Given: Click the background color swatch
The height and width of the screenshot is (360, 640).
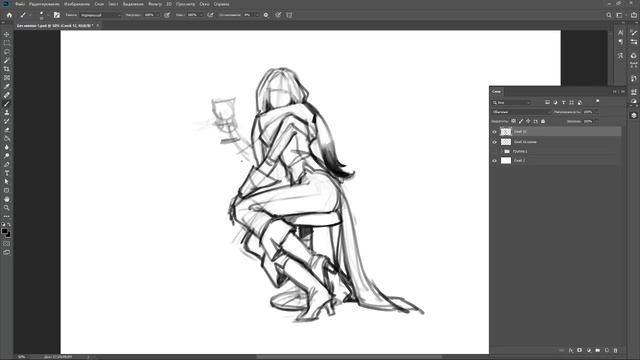Looking at the screenshot, I should tap(8, 234).
